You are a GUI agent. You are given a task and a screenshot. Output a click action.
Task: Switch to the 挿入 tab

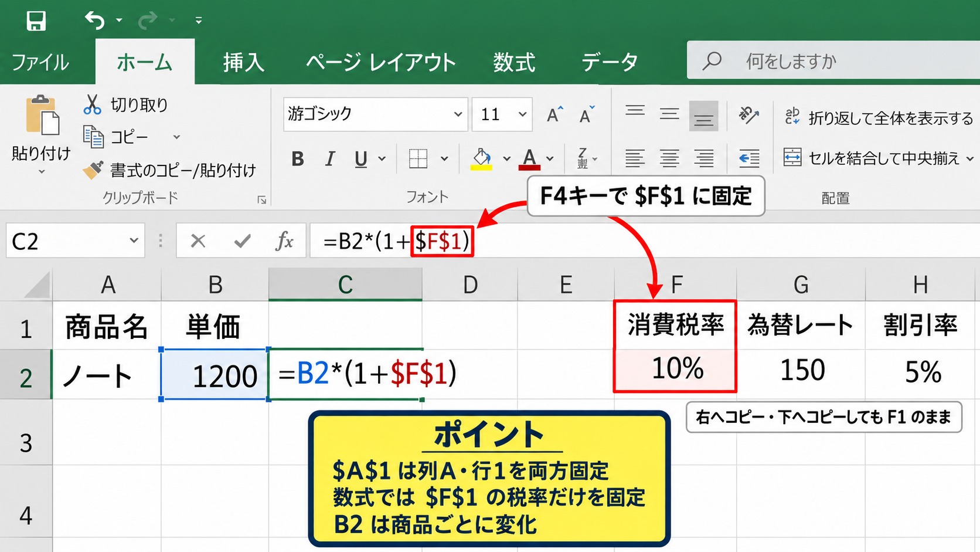[x=243, y=62]
